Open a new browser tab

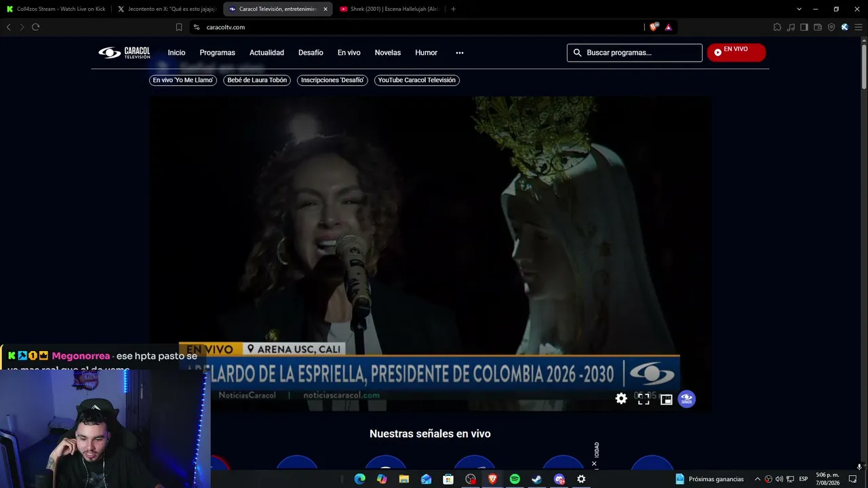[x=453, y=9]
